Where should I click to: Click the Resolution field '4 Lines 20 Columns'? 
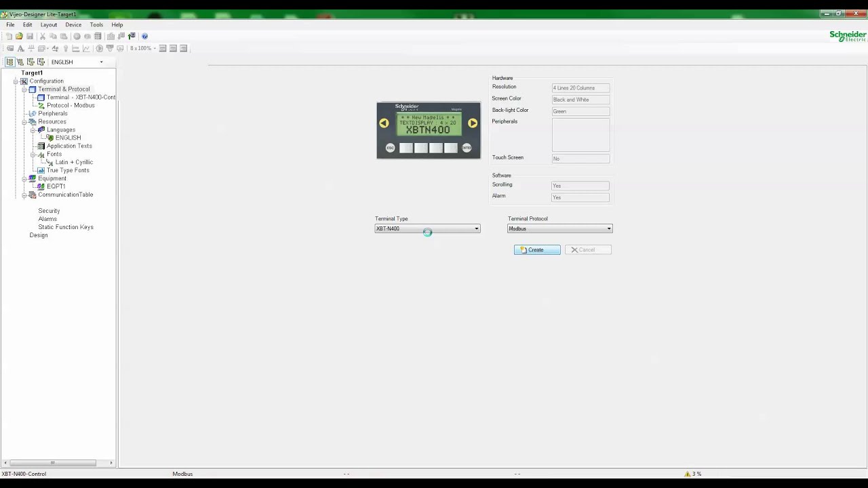tap(580, 88)
